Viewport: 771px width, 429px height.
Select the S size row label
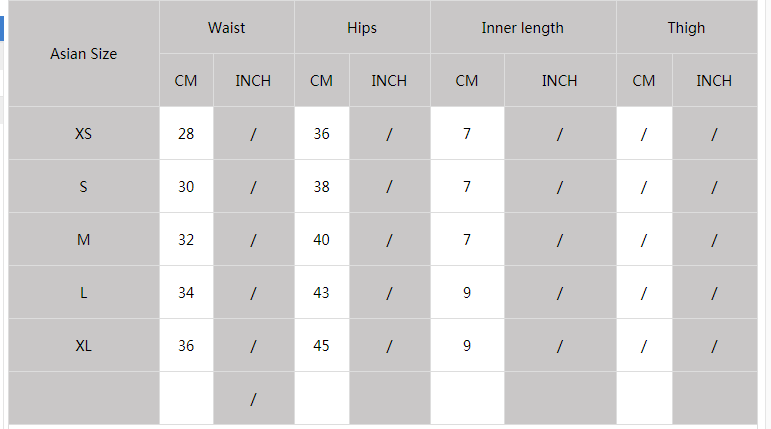pos(83,186)
